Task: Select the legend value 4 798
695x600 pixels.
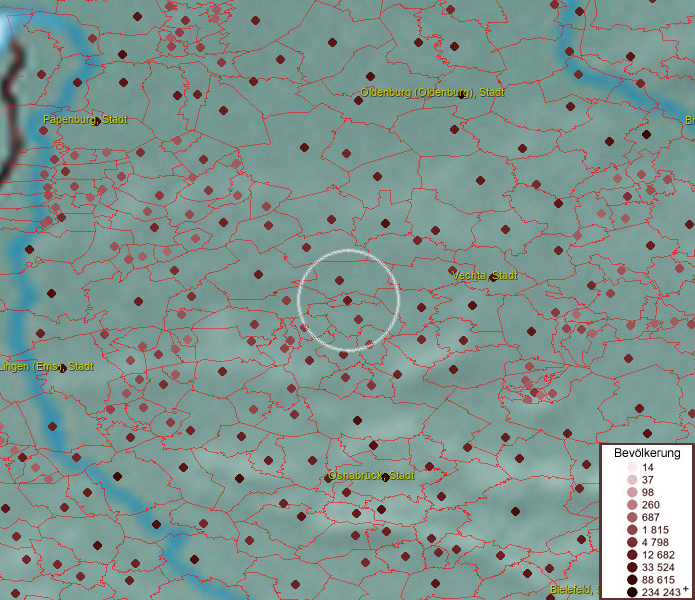Action: 655,542
